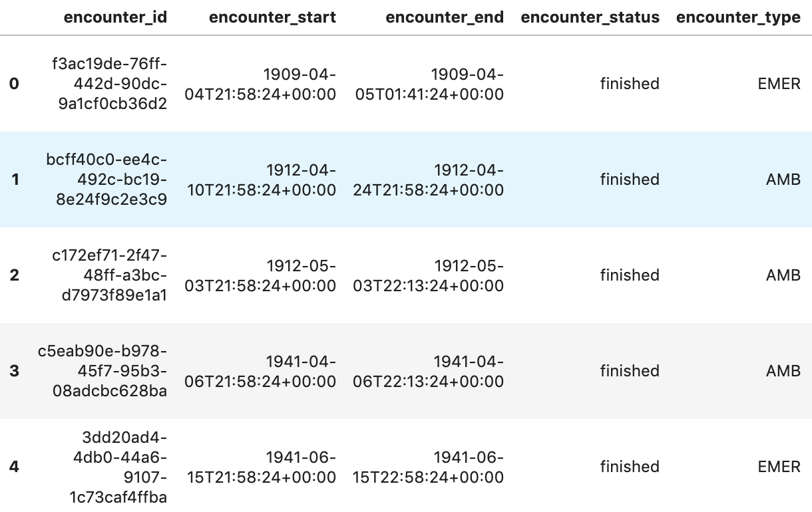This screenshot has height=512, width=812.
Task: Click the 1909-04-04 encounter start cell
Action: click(260, 84)
